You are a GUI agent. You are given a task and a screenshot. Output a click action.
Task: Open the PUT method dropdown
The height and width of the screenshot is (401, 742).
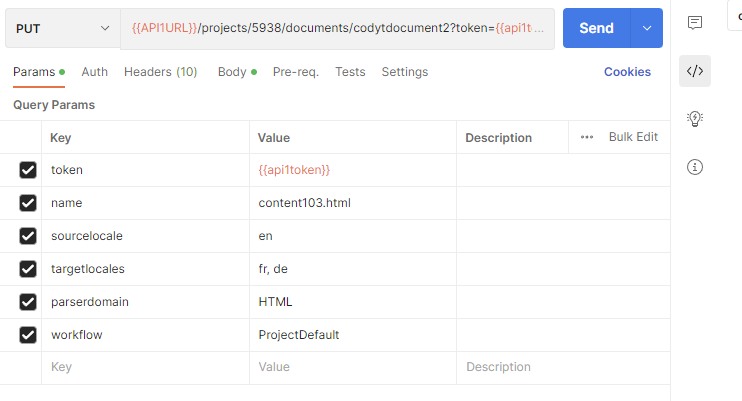[62, 28]
